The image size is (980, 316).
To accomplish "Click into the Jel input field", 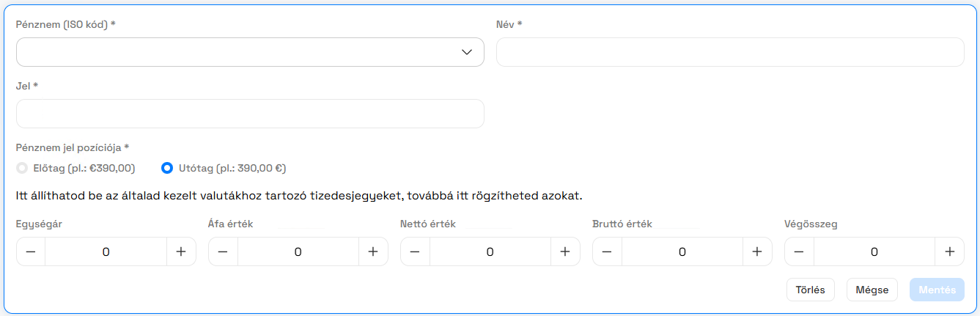I will pyautogui.click(x=249, y=114).
